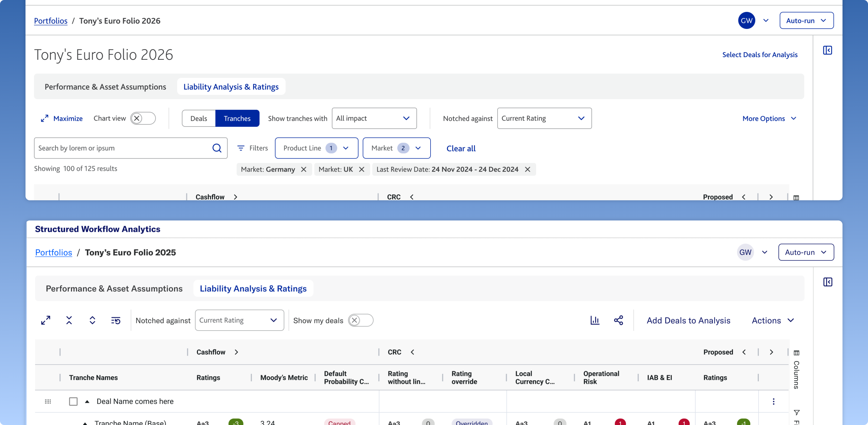Image resolution: width=868 pixels, height=425 pixels.
Task: Click the collapse all rows icon
Action: [69, 320]
